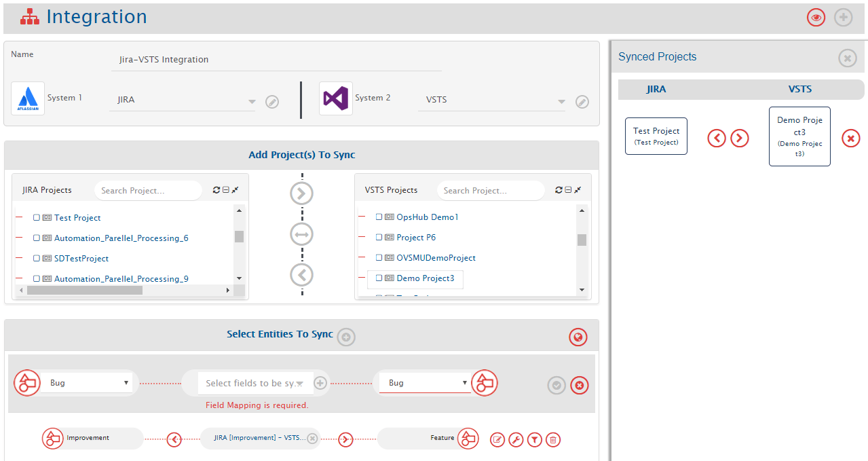Click the edit pencil icon next to JIRA system

coord(272,102)
